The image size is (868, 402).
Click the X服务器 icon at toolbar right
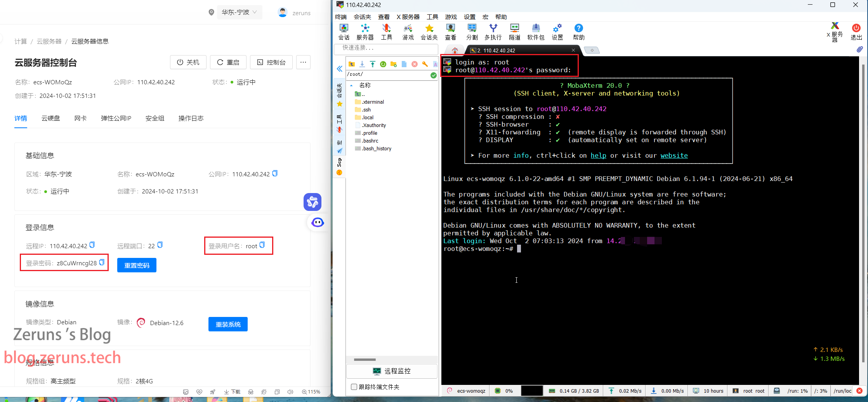(x=835, y=32)
